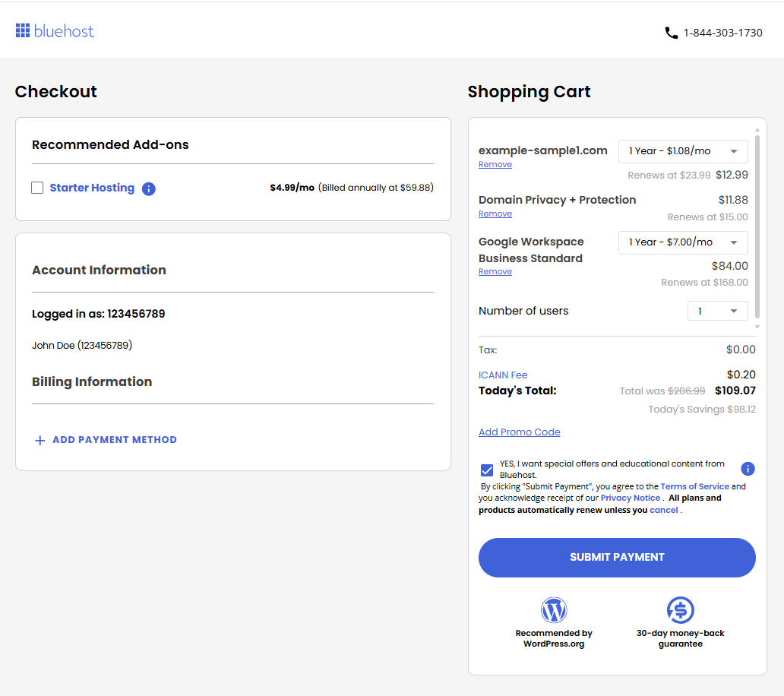The width and height of the screenshot is (784, 696).
Task: Remove Google Workspace Business Standard item
Action: coord(495,271)
